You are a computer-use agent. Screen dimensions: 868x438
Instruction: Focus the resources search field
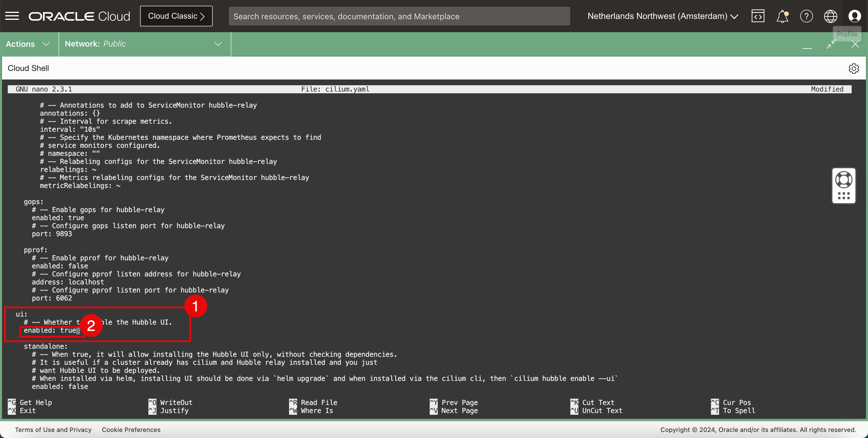click(x=399, y=16)
